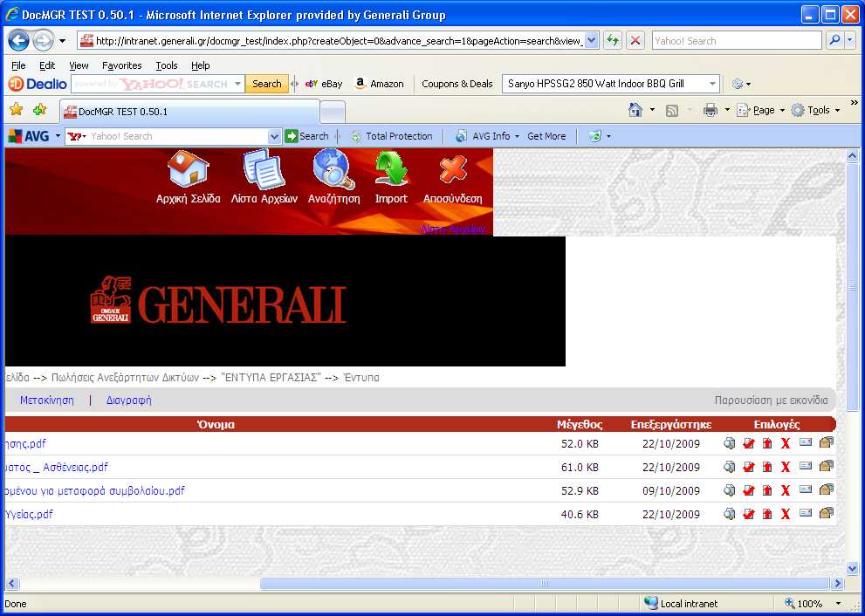Click the Επεξεργάστηκε column header
This screenshot has width=865, height=616.
(x=671, y=425)
